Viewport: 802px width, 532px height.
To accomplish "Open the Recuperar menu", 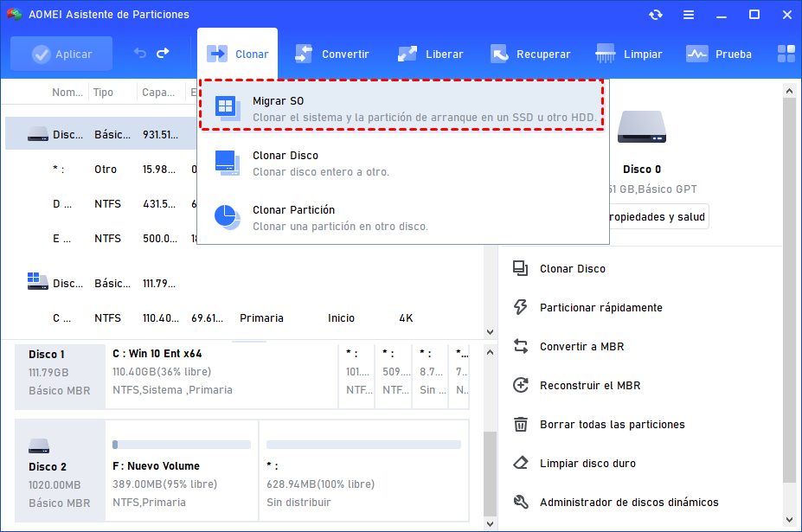I will tap(530, 54).
